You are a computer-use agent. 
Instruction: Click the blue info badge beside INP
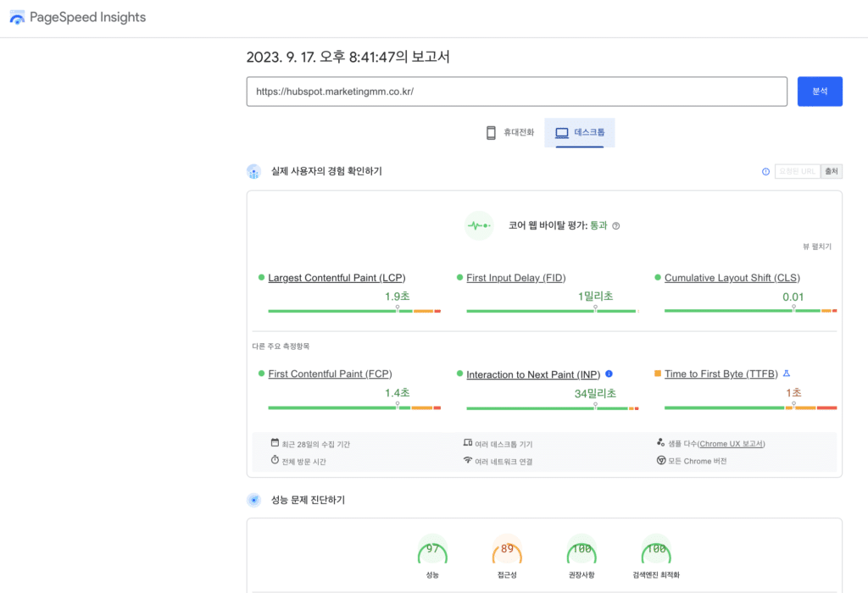pos(609,374)
